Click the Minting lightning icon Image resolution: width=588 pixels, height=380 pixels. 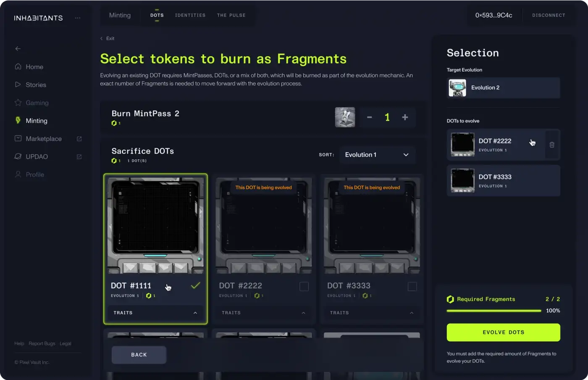point(18,120)
